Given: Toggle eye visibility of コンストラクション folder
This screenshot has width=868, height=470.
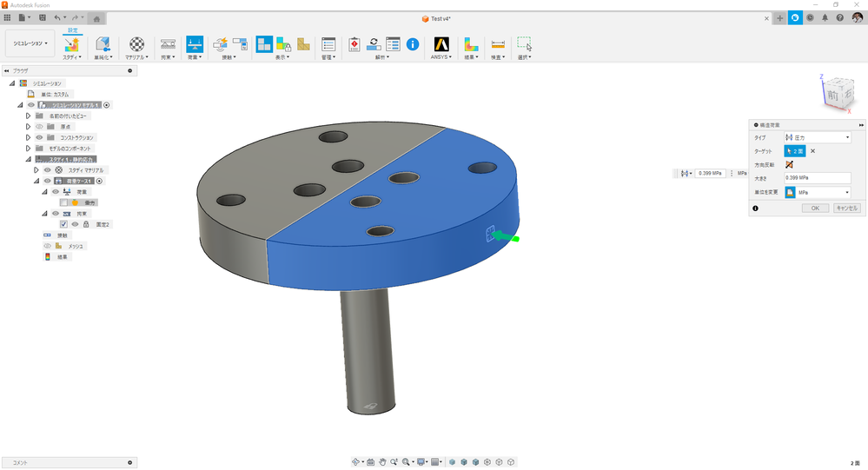Looking at the screenshot, I should tap(39, 137).
